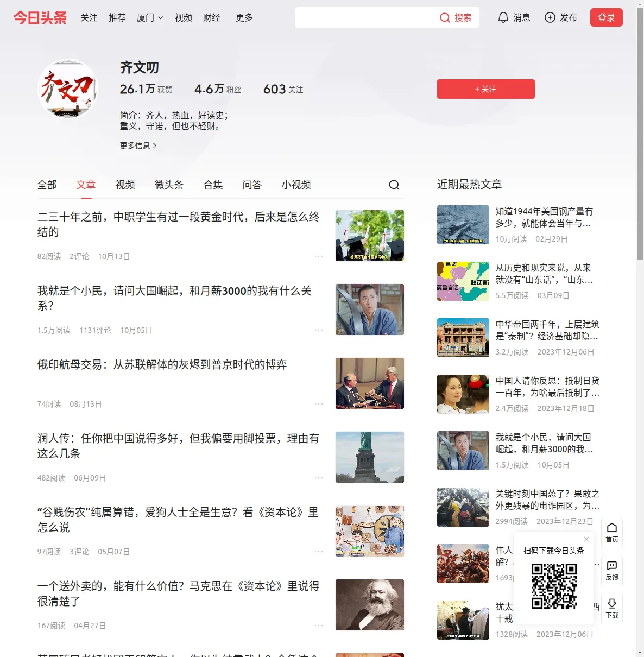Open sidebar hot article 我就是个小民

tap(544, 443)
